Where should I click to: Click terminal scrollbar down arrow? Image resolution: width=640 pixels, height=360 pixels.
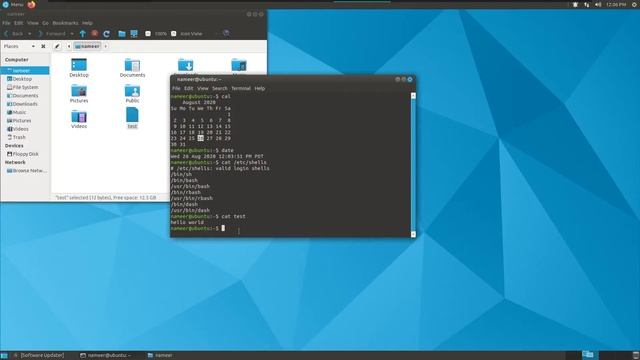(x=413, y=234)
